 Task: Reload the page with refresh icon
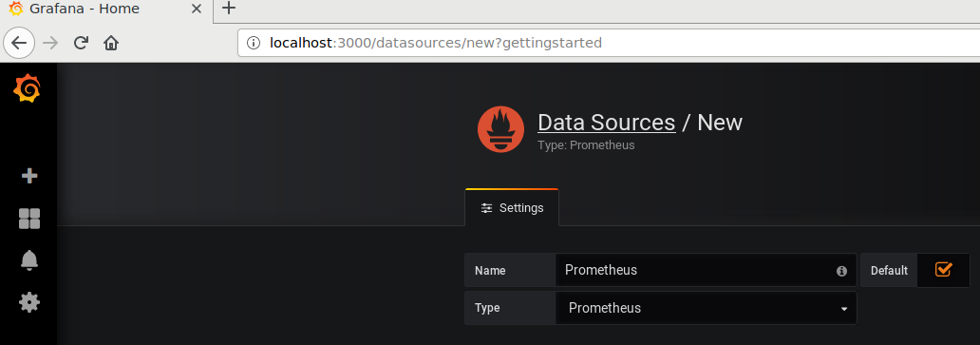tap(81, 43)
